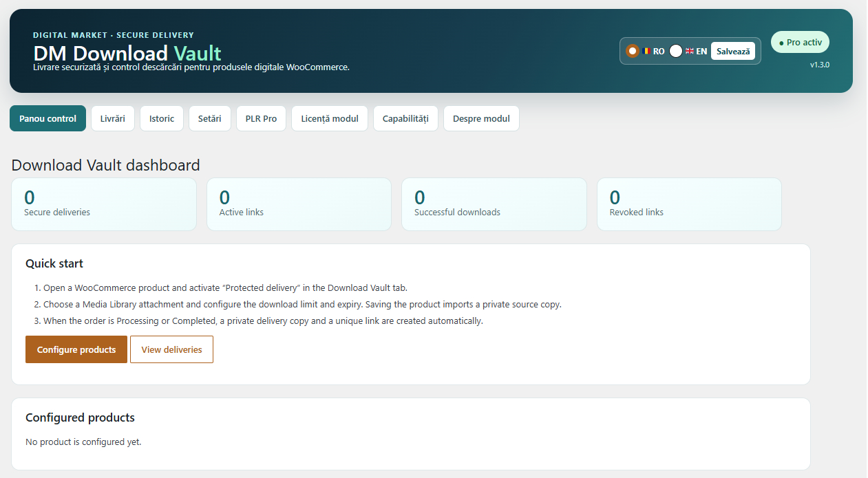This screenshot has height=478, width=868.
Task: Click the 'Digital Market · Secure Delivery' tagline
Action: [114, 35]
